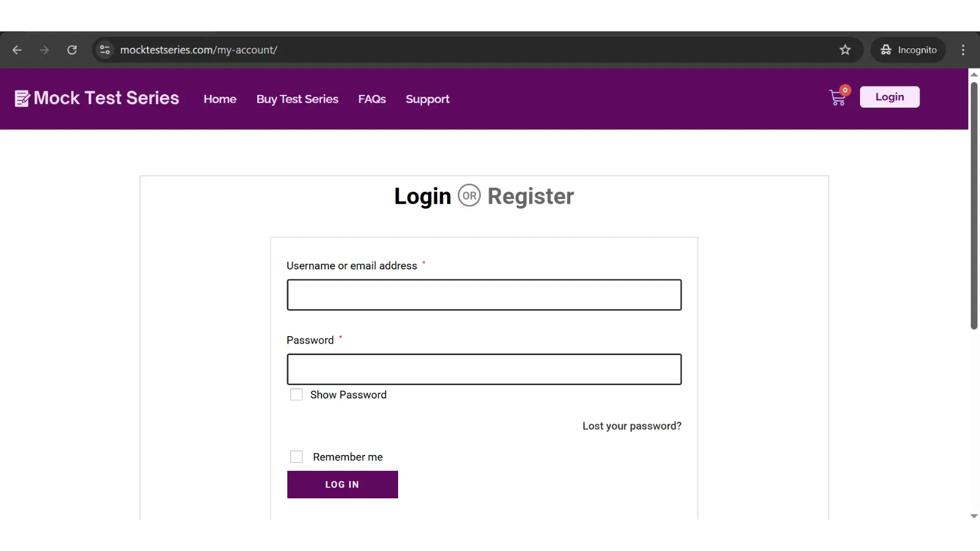Enable the Show Password checkbox
The image size is (980, 551).
[x=296, y=395]
